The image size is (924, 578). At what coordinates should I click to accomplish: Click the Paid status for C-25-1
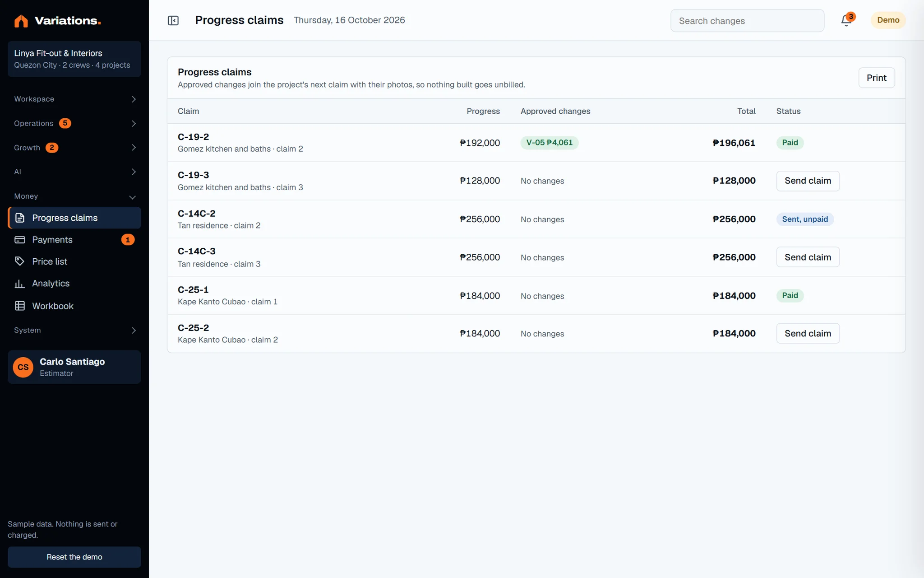click(x=790, y=295)
